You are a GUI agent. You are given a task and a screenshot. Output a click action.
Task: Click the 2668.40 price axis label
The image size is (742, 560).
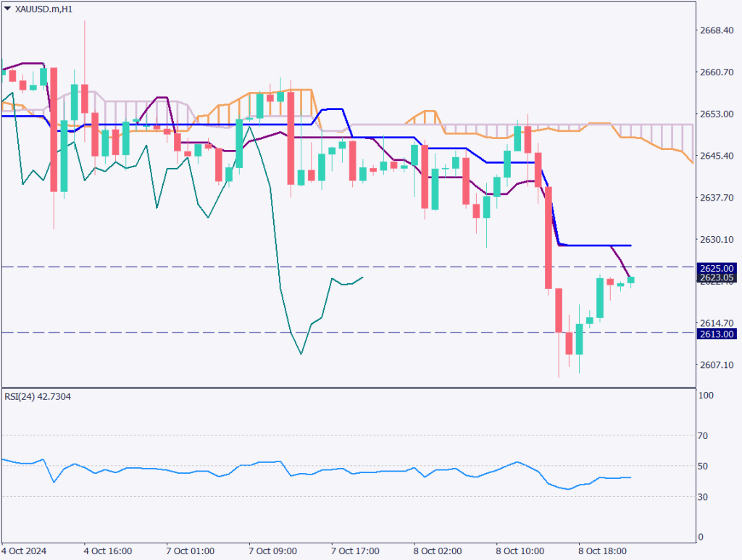click(717, 30)
